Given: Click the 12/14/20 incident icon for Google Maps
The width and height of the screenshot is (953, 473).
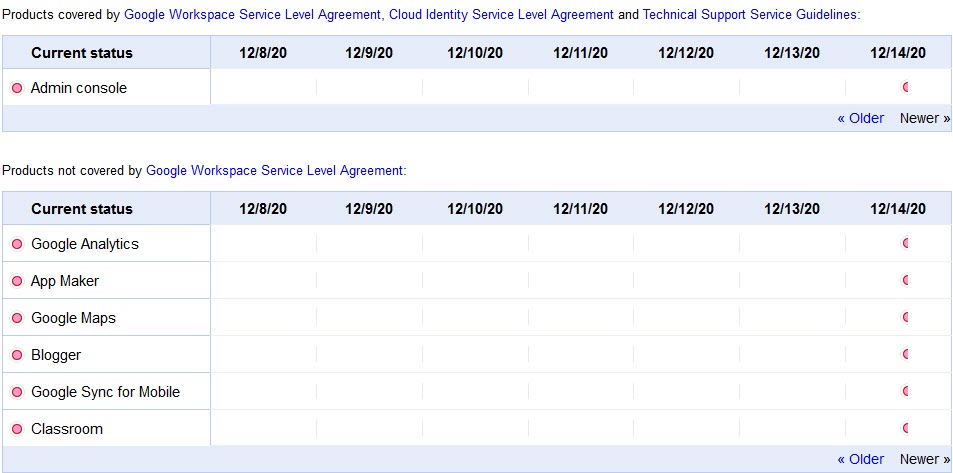Looking at the screenshot, I should [906, 318].
